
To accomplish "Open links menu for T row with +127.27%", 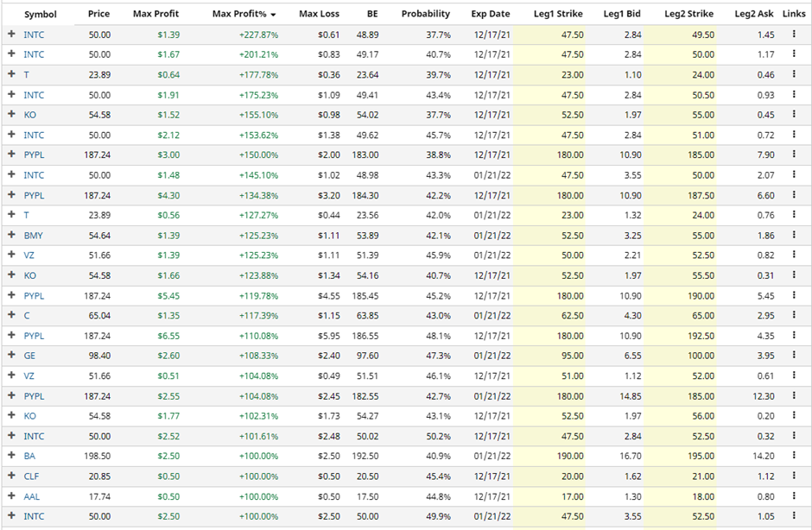I will coord(793,215).
